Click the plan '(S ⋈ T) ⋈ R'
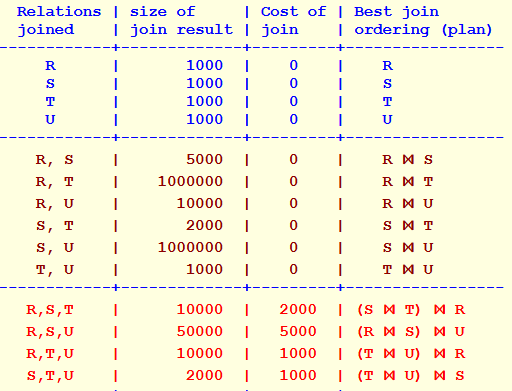 coord(411,310)
